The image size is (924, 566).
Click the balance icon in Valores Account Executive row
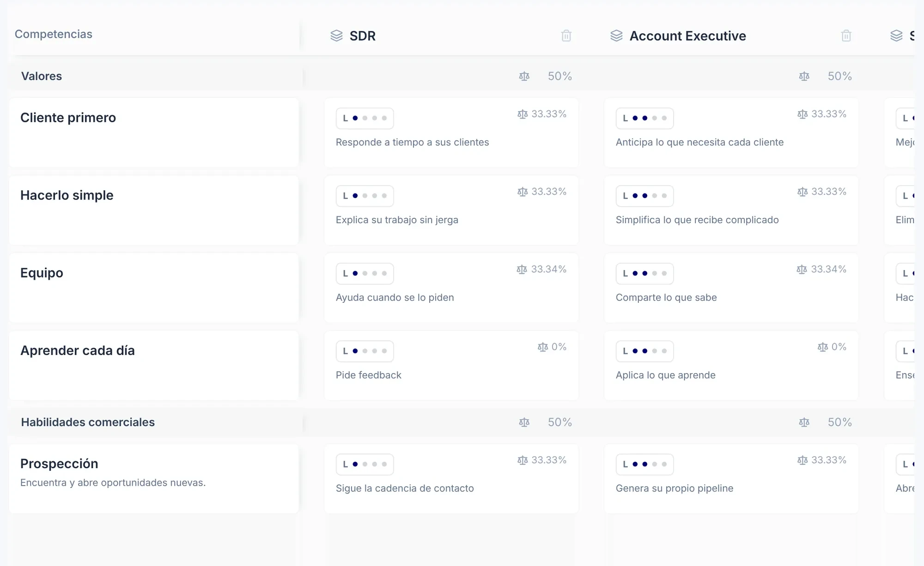pos(804,76)
